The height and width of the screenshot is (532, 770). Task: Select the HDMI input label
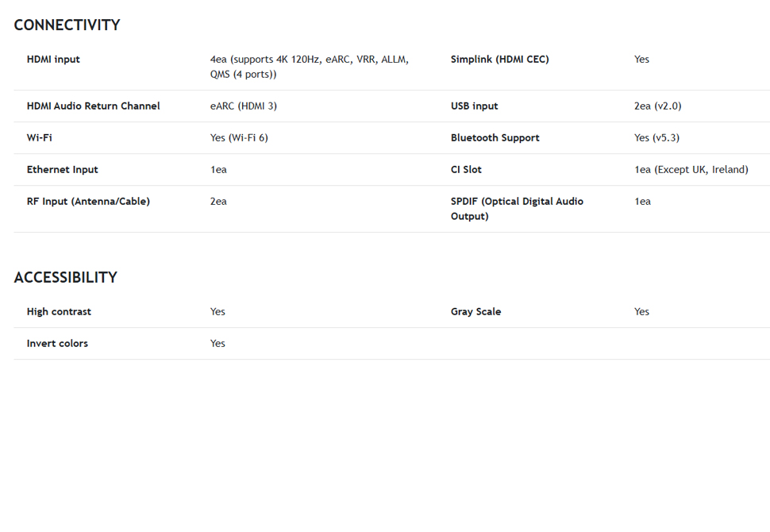[x=53, y=60]
